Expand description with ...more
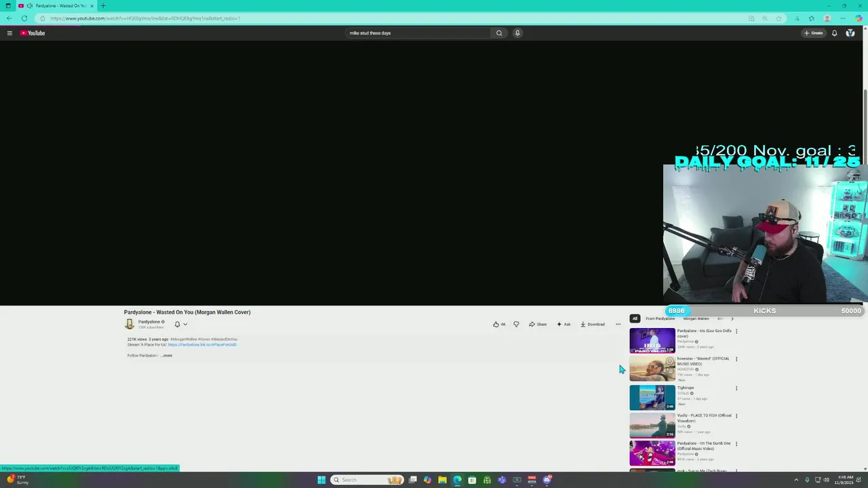The width and height of the screenshot is (868, 488). (x=166, y=355)
